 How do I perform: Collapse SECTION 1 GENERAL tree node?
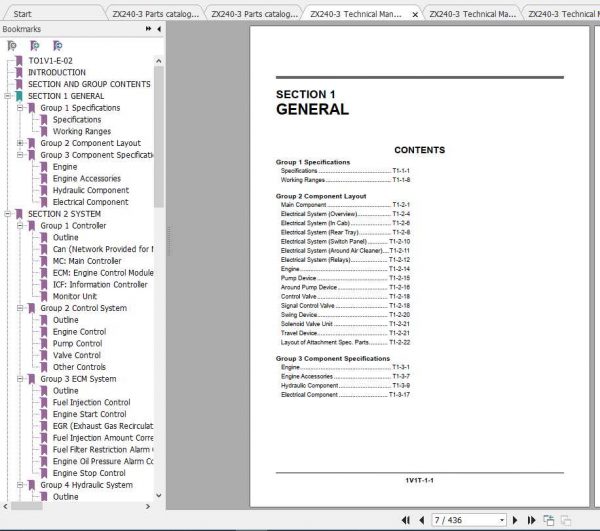[8, 96]
